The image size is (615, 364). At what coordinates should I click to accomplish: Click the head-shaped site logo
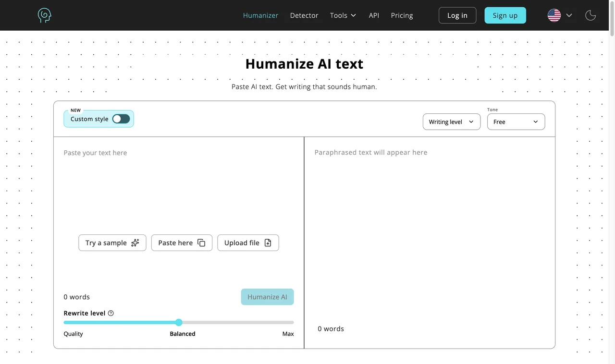(44, 15)
